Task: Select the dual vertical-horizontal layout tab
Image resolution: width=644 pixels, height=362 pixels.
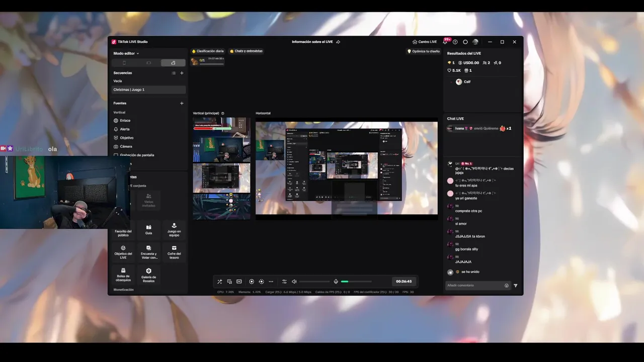Action: [x=173, y=63]
